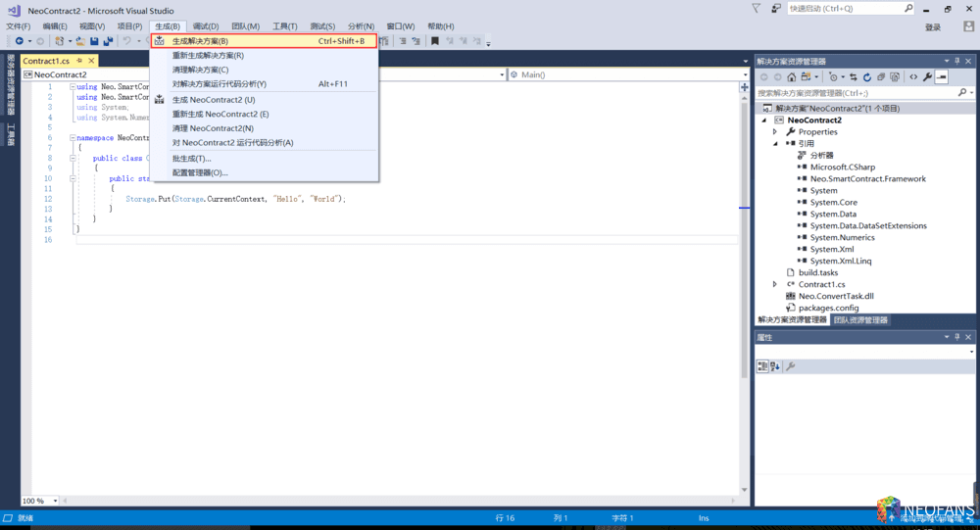Click the Properties wrench icon in Solution Explorer
980x530 pixels.
pyautogui.click(x=927, y=76)
